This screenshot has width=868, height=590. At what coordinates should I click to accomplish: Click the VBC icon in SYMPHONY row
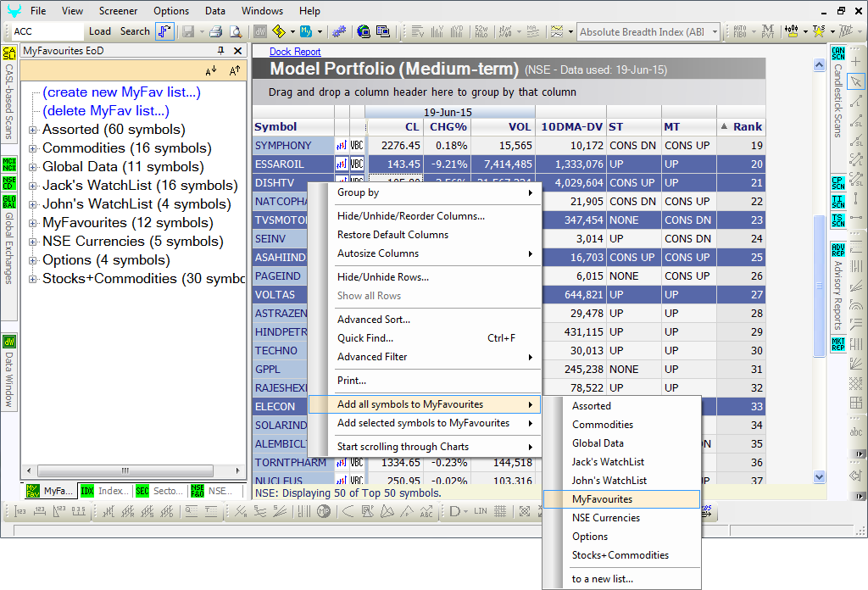point(357,146)
